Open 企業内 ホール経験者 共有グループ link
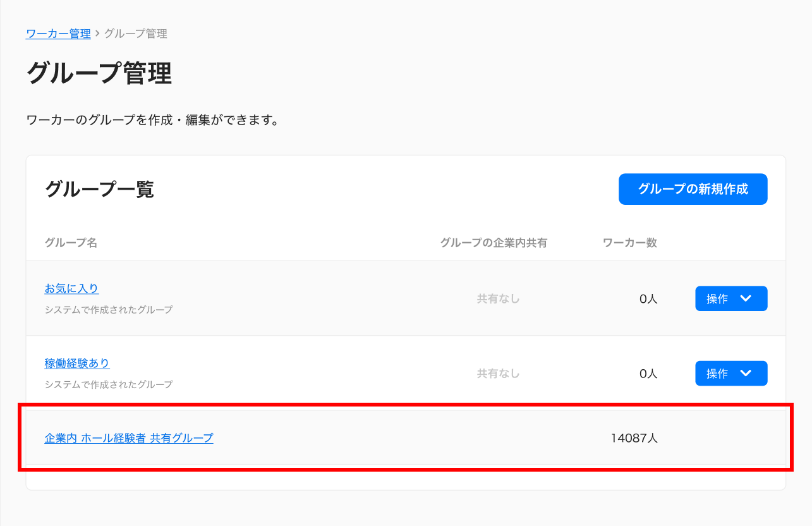 click(x=129, y=437)
